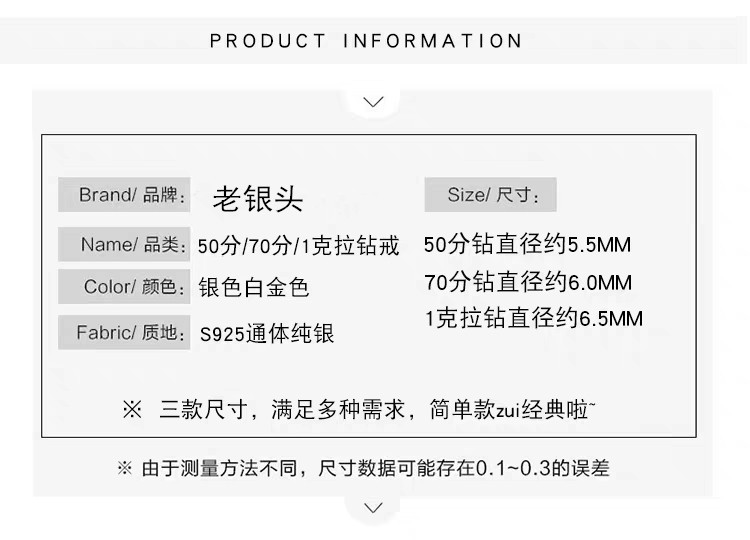The width and height of the screenshot is (750, 540).
Task: Click the color value 银色白金色
Action: pos(254,287)
